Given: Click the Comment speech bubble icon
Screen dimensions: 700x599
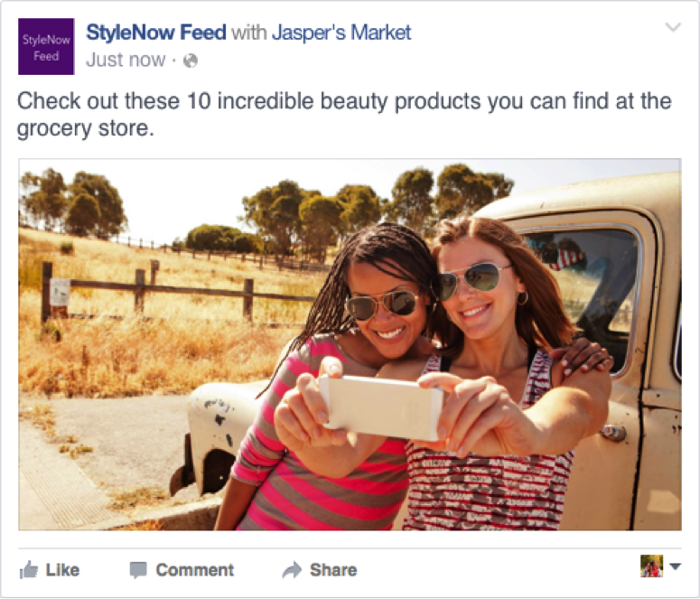Looking at the screenshot, I should click(x=138, y=570).
